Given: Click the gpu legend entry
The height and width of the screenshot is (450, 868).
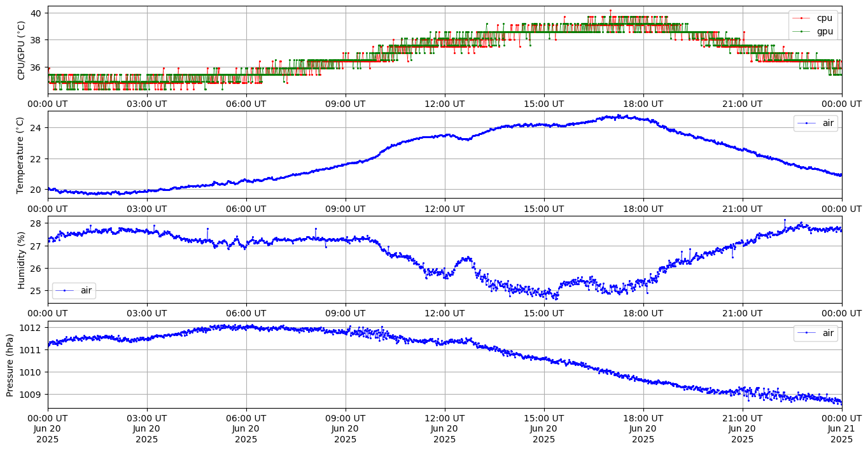Looking at the screenshot, I should click(813, 31).
